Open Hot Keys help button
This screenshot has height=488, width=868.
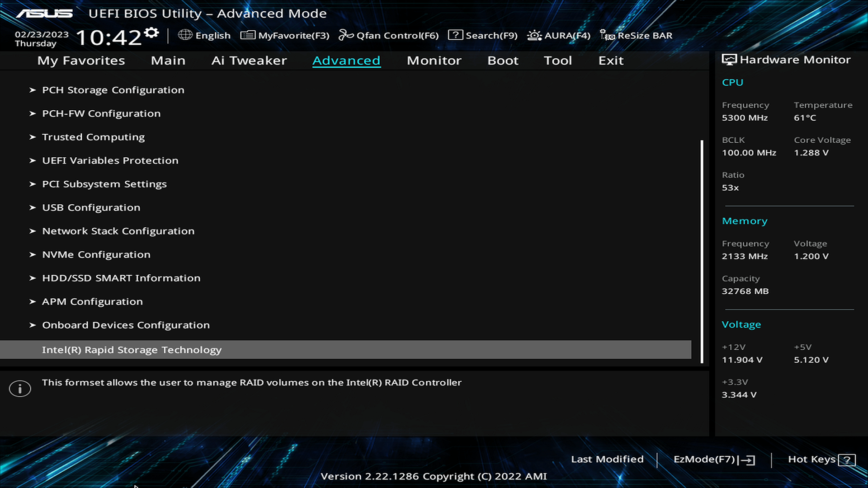[x=847, y=459]
